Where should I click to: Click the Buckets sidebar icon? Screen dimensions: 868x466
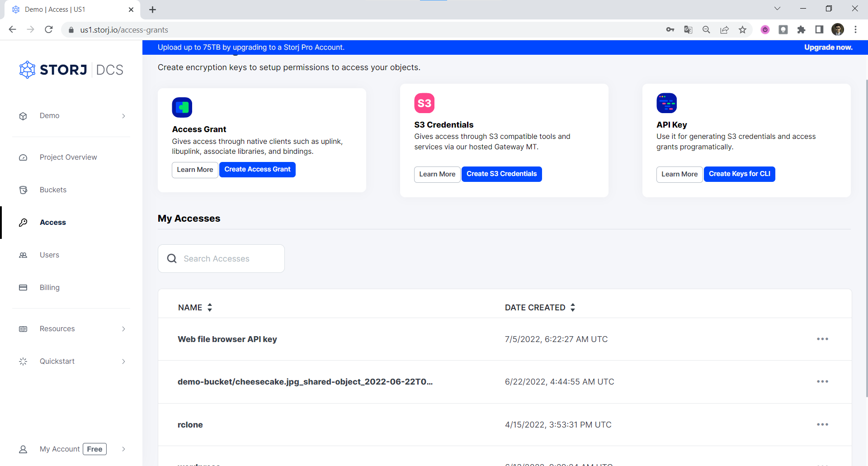[x=23, y=190]
